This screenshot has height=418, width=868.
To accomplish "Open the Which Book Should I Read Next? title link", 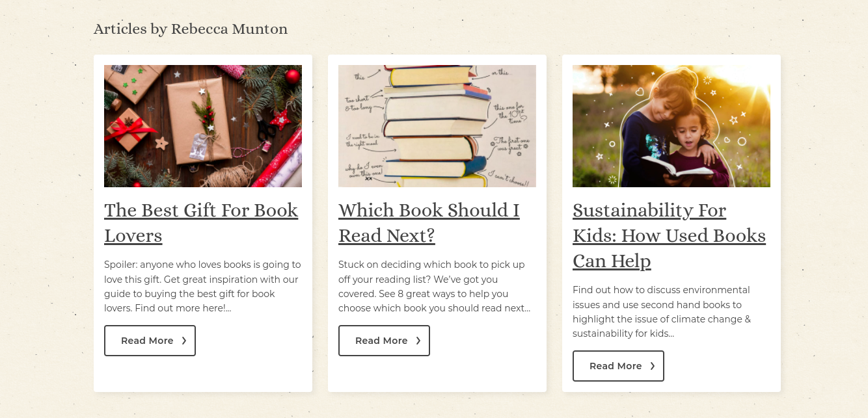I will pyautogui.click(x=429, y=223).
